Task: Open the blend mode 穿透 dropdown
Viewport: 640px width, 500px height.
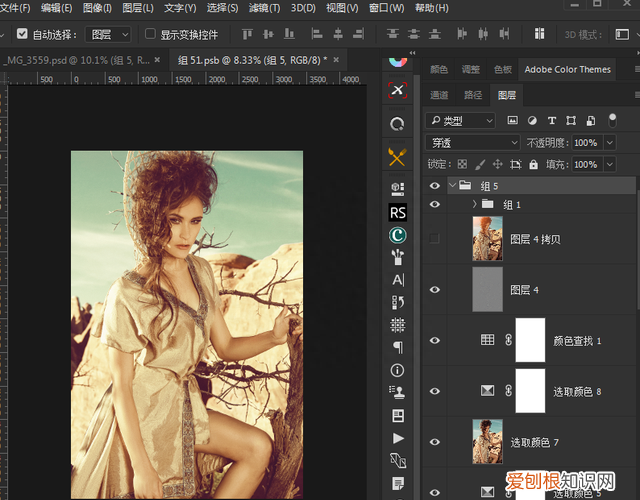Action: pos(473,143)
